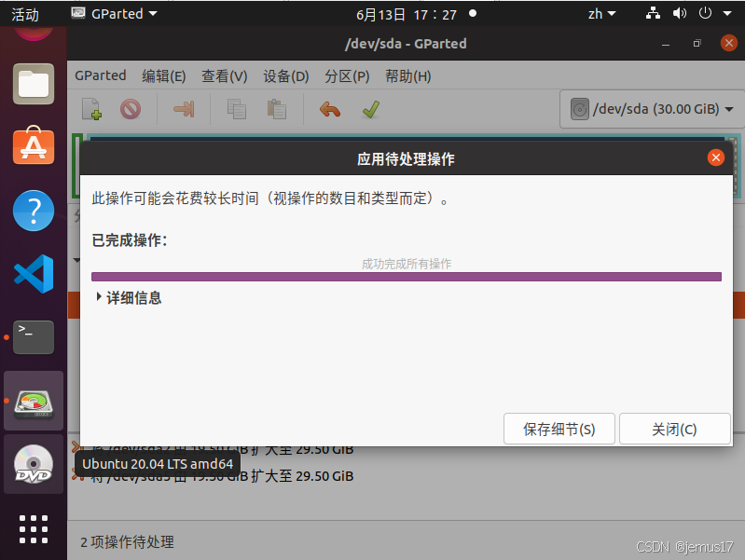Click the 已完成操作: label

pos(130,239)
